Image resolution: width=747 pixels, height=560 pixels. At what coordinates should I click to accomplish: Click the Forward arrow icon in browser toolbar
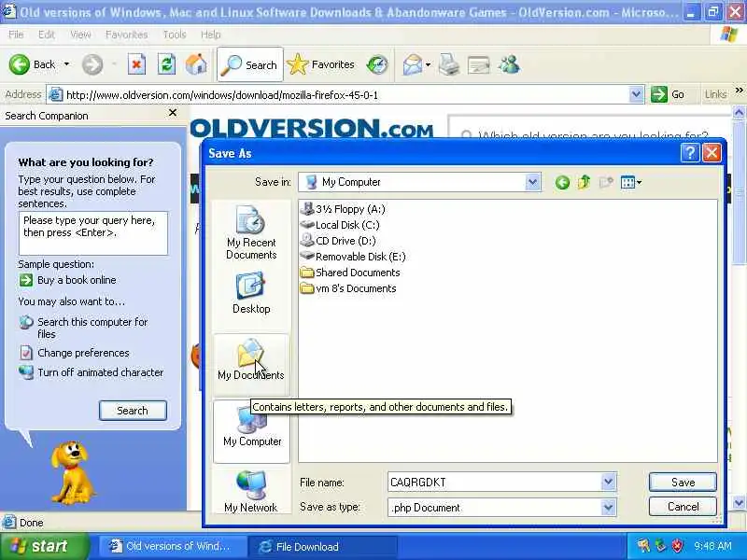[x=92, y=64]
